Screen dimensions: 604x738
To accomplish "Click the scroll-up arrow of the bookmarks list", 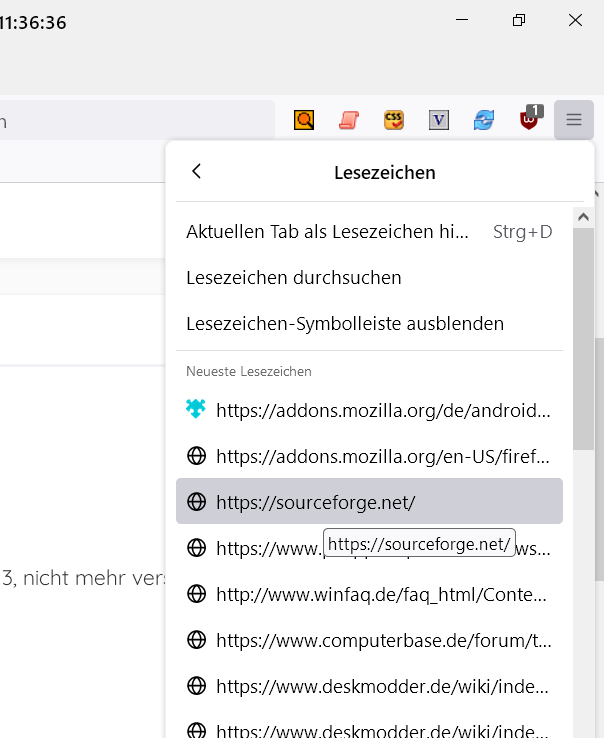I will pyautogui.click(x=583, y=216).
